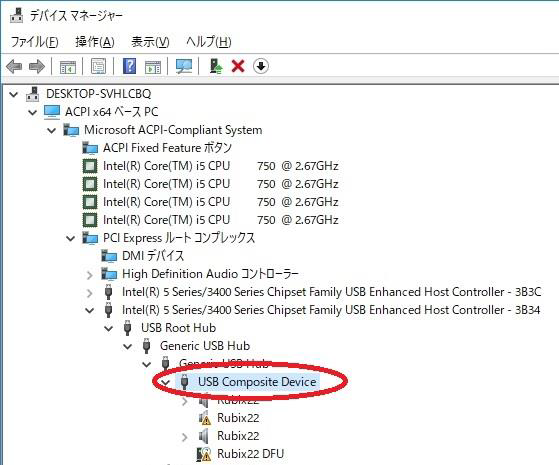Select Rubix22 DFU device with warning
Image resolution: width=559 pixels, height=465 pixels.
pos(250,454)
